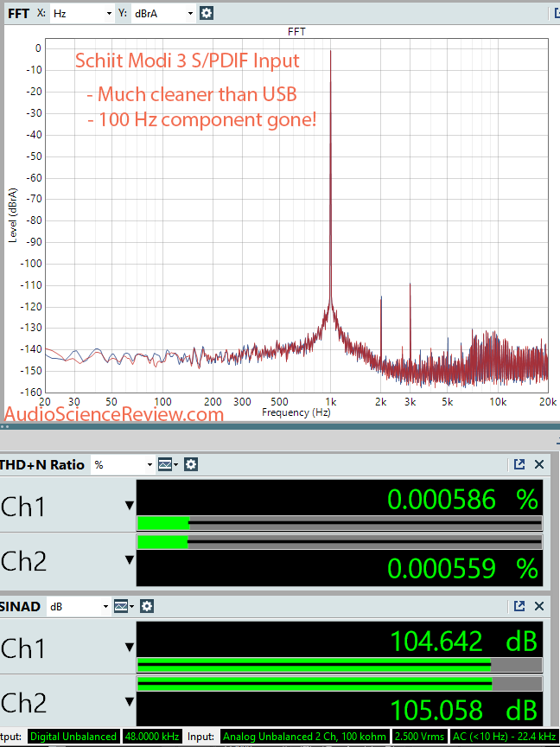
Task: Click the Frequency (Hz) axis label
Action: click(x=296, y=412)
